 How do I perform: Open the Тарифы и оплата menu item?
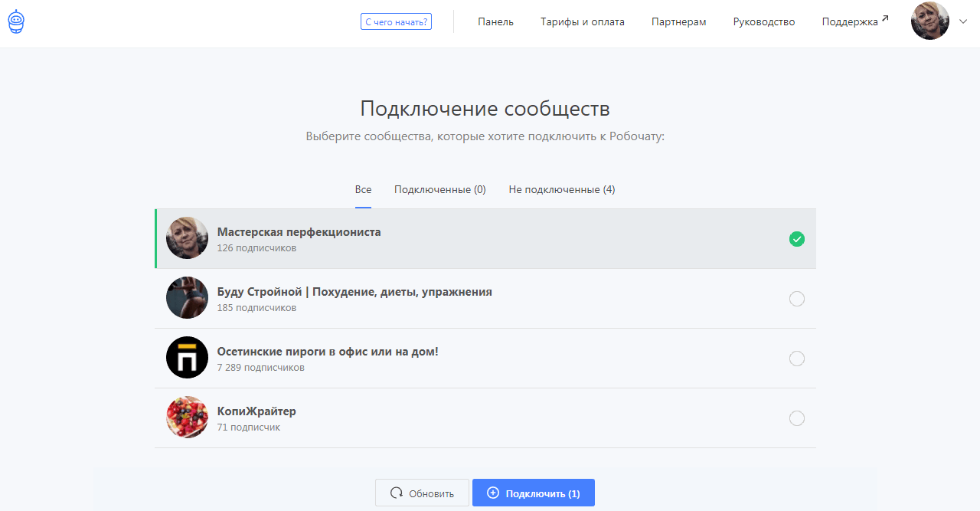[582, 21]
